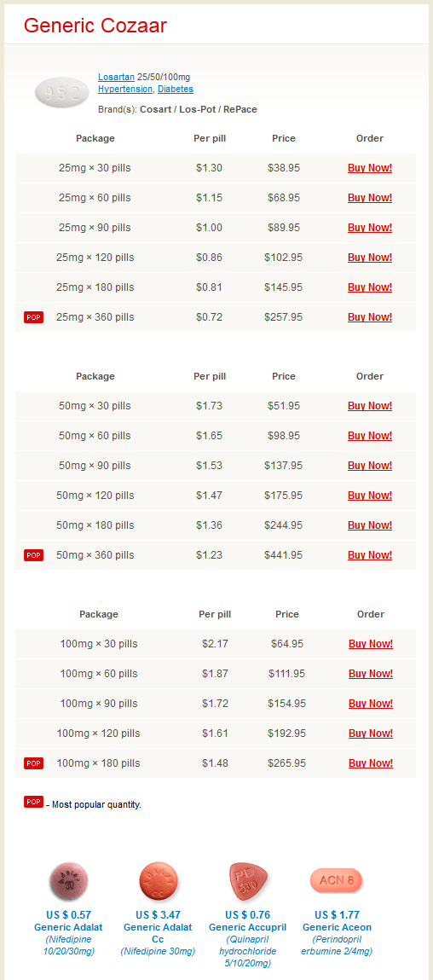This screenshot has width=433, height=980.
Task: Open the Hypertension category link
Action: click(125, 90)
